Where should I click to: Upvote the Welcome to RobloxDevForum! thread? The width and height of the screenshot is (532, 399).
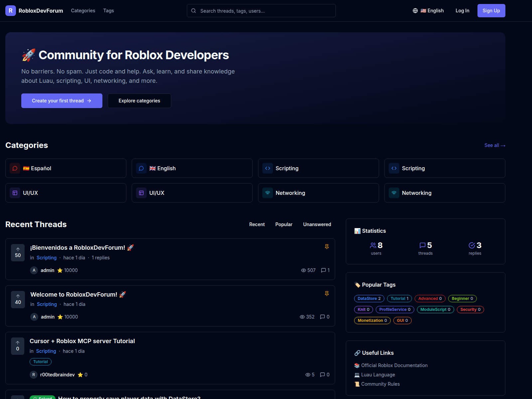click(18, 300)
